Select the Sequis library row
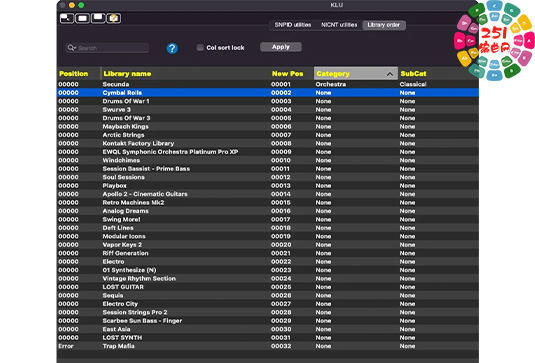 coord(268,295)
